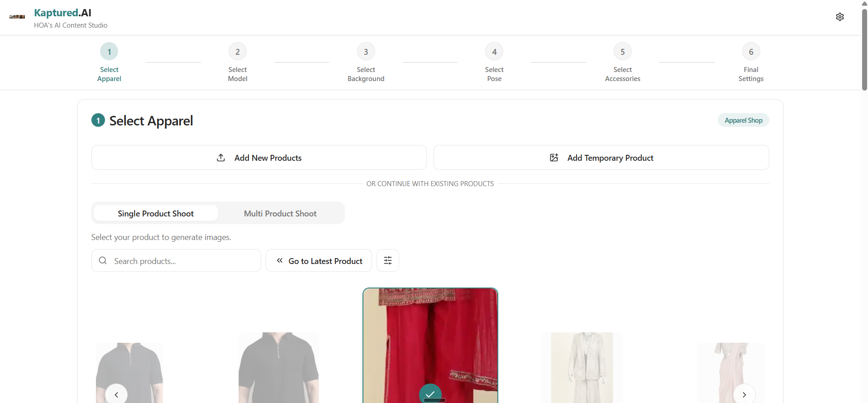This screenshot has width=868, height=403.
Task: Click the double-chevron icon in Go to Latest Product
Action: pyautogui.click(x=280, y=260)
